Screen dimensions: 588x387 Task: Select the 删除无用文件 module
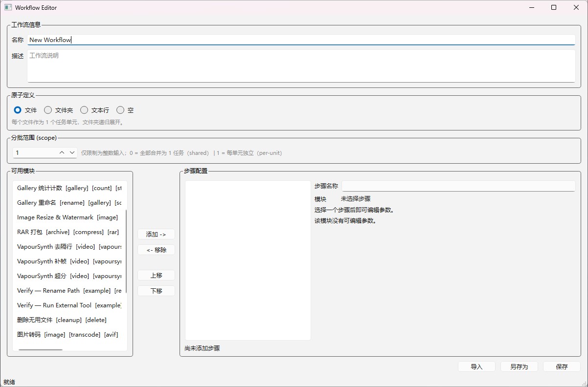69,320
